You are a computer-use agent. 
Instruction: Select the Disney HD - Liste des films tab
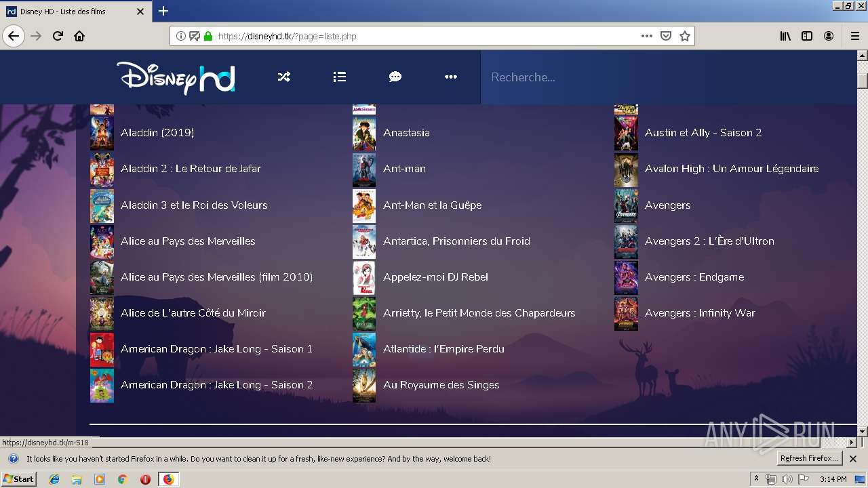[75, 12]
